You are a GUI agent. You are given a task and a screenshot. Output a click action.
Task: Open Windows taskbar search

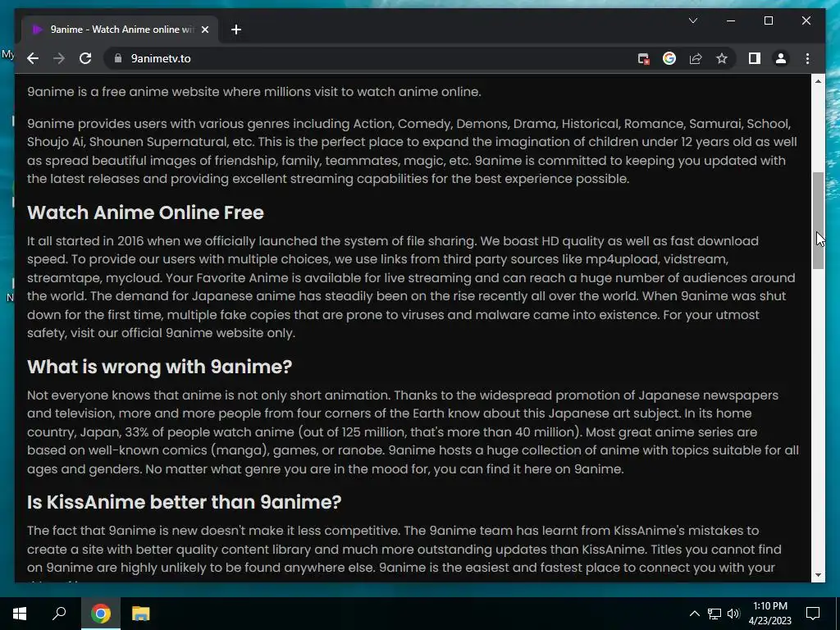(x=59, y=614)
